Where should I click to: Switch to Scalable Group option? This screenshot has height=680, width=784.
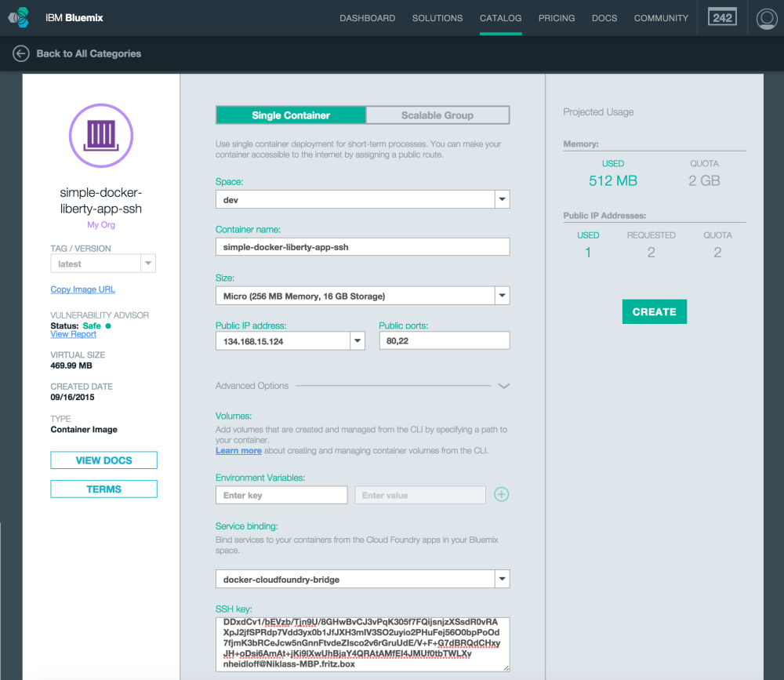[x=437, y=115]
